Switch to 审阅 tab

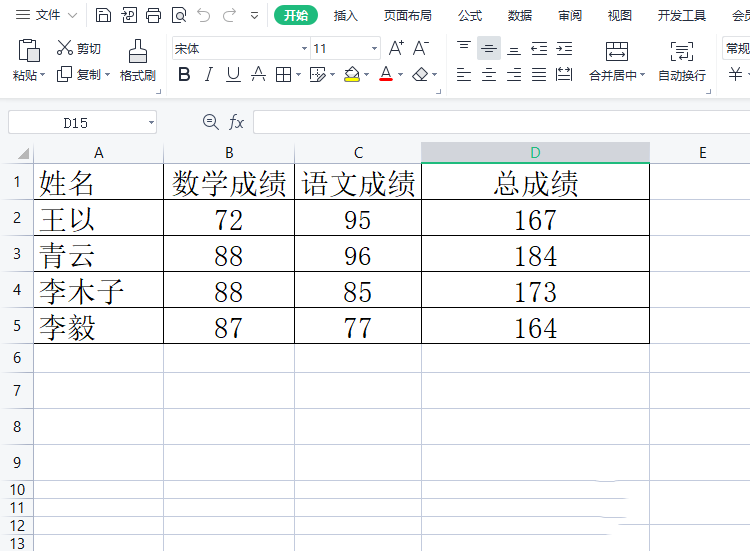pos(570,16)
